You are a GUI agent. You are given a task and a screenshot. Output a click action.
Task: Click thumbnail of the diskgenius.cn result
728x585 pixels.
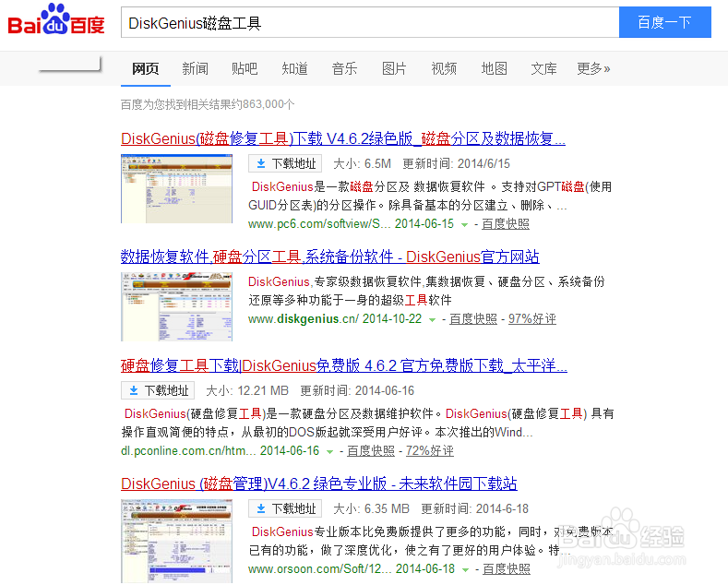click(176, 307)
